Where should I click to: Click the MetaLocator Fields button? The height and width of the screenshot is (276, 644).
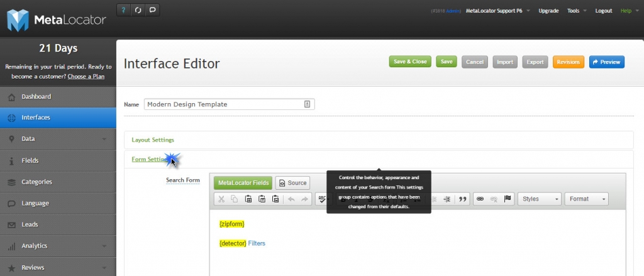pyautogui.click(x=243, y=183)
